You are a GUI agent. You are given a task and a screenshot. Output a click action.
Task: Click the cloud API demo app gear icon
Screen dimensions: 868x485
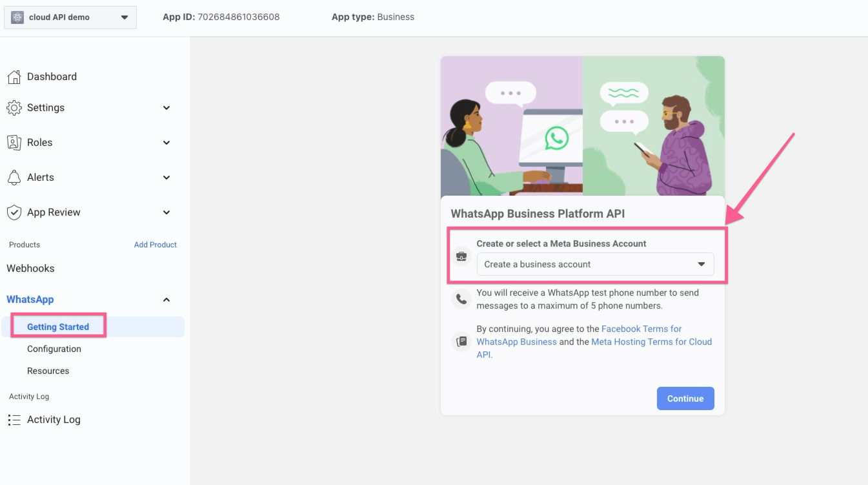click(17, 17)
